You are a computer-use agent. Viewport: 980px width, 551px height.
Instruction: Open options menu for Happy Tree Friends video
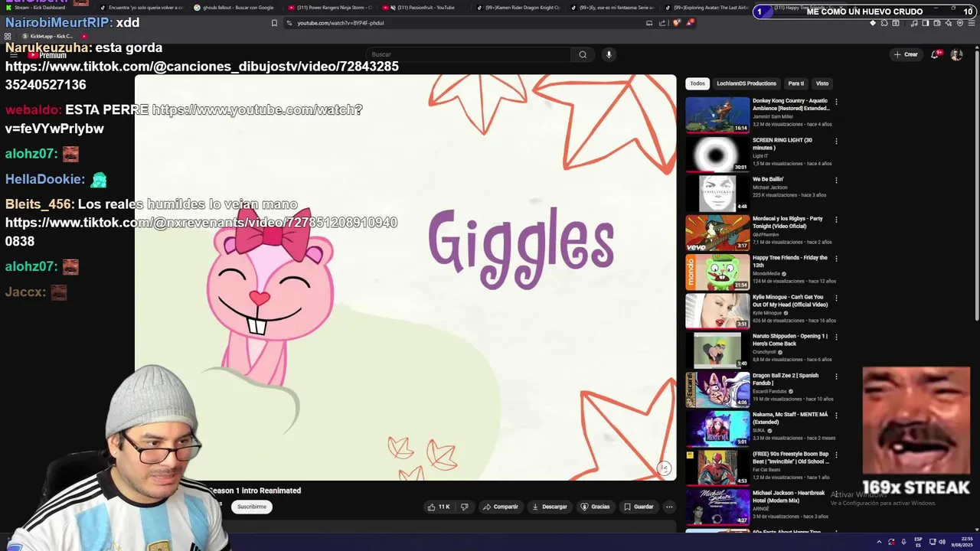point(836,259)
